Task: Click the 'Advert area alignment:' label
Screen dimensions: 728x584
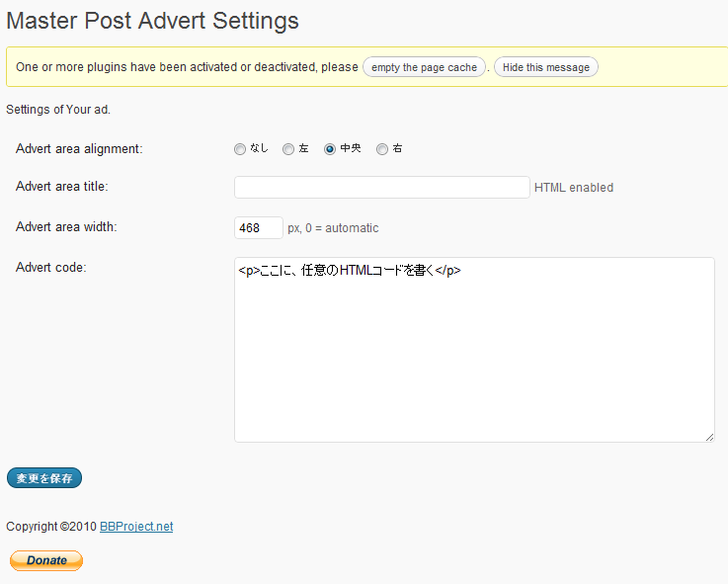Action: tap(79, 149)
